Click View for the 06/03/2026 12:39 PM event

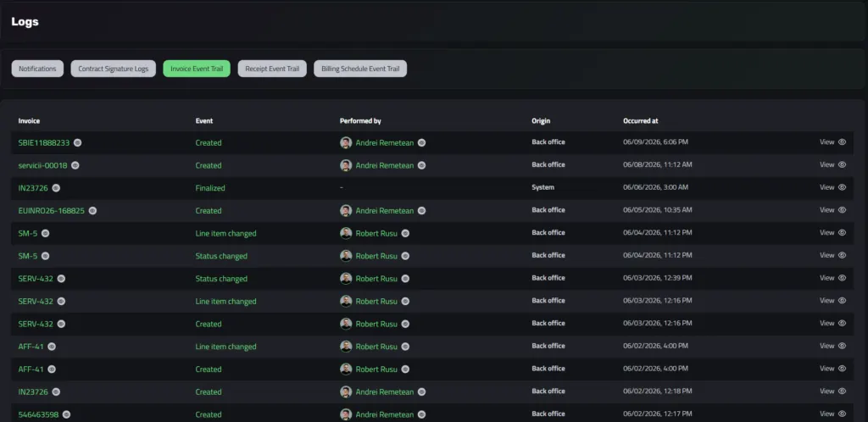[832, 278]
